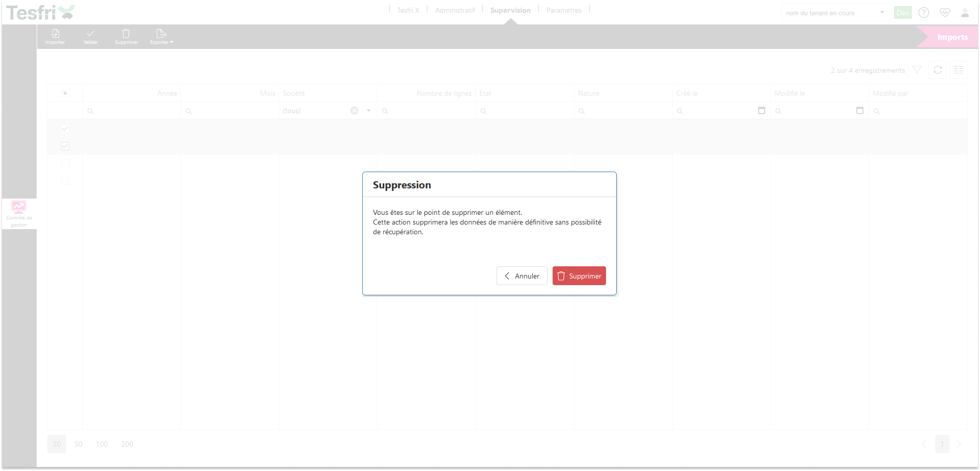
Task: Click the refresh grid icon
Action: click(938, 70)
